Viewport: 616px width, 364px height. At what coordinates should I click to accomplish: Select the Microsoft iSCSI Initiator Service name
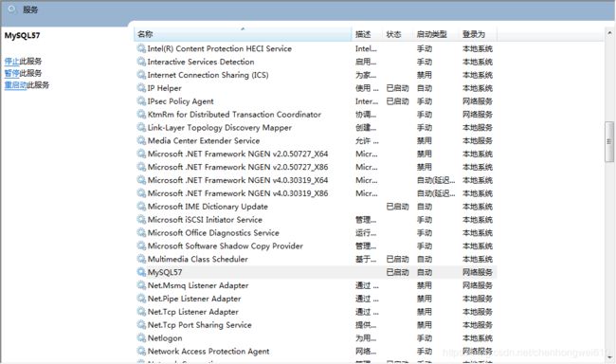click(205, 220)
